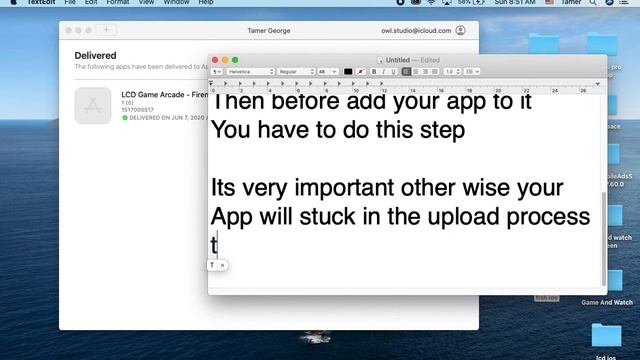Dismiss the autocorrect suggestion bubble
The image size is (640, 360).
click(x=222, y=265)
